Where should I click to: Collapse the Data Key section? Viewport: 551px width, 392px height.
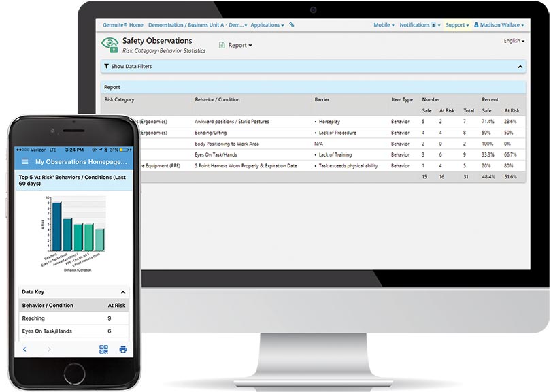(123, 291)
